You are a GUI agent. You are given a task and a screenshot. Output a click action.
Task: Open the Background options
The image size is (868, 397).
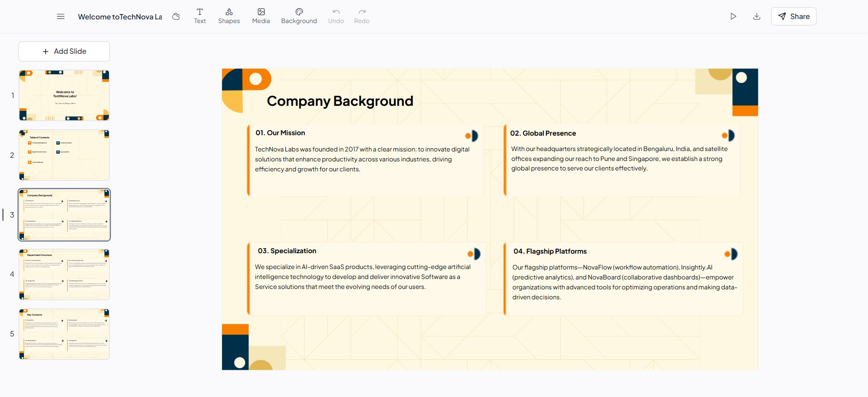coord(299,16)
